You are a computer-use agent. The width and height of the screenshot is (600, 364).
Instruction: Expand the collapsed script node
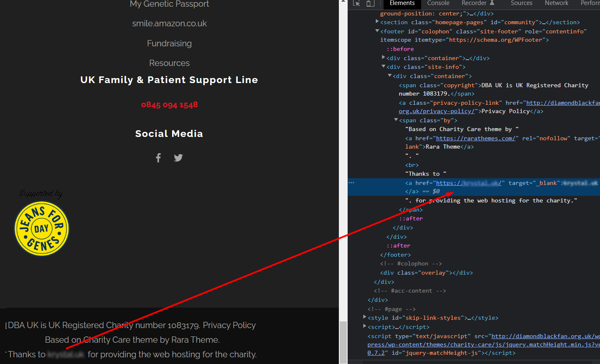click(365, 326)
